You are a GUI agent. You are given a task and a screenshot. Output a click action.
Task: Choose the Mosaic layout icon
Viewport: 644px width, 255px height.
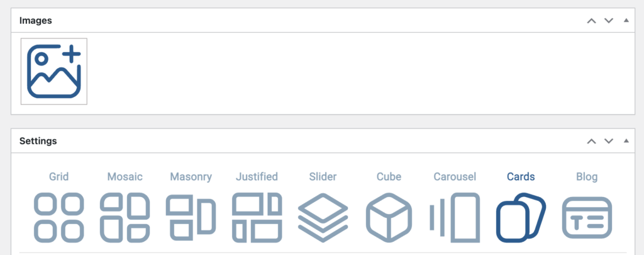(125, 217)
